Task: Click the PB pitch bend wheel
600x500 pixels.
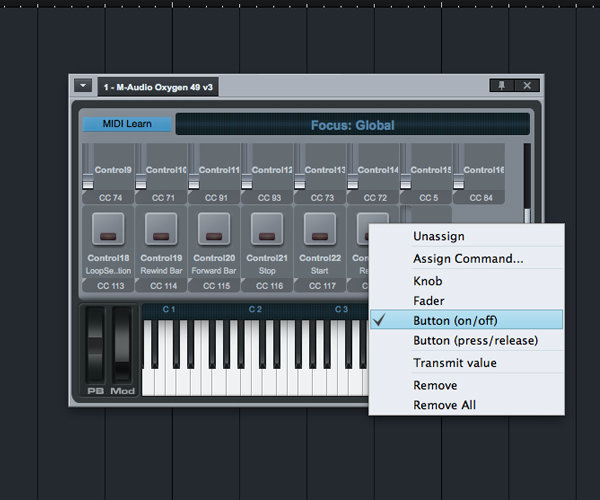Action: [95, 345]
